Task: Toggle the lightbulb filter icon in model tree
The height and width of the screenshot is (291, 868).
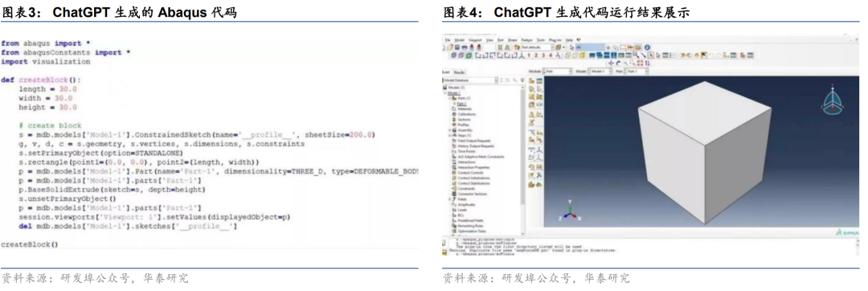Action: click(522, 80)
